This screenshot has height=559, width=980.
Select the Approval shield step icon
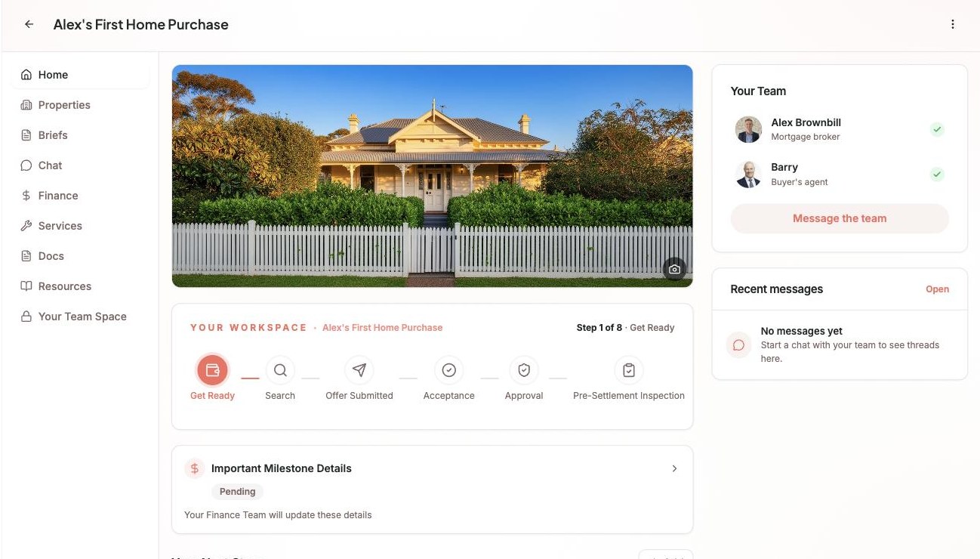[x=524, y=370]
